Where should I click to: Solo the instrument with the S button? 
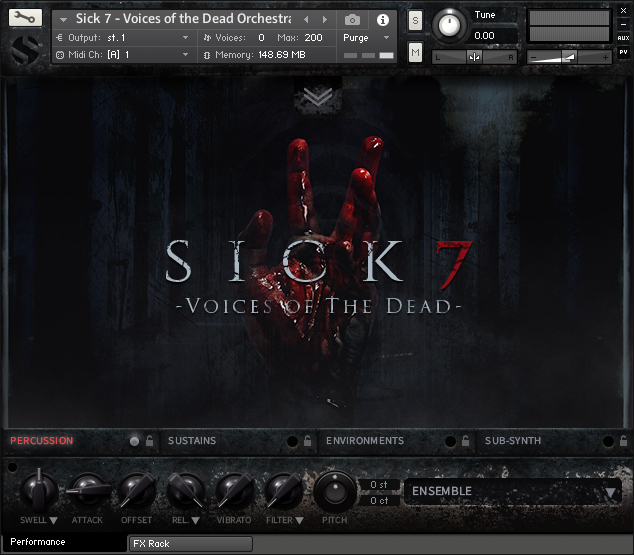[415, 20]
